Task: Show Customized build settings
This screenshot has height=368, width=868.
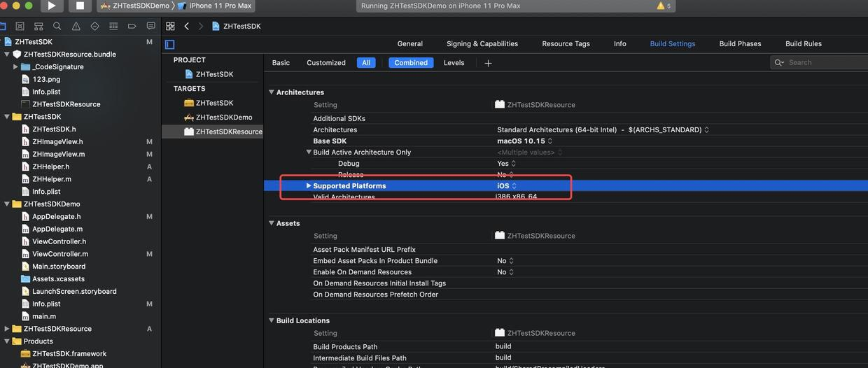Action: [326, 62]
